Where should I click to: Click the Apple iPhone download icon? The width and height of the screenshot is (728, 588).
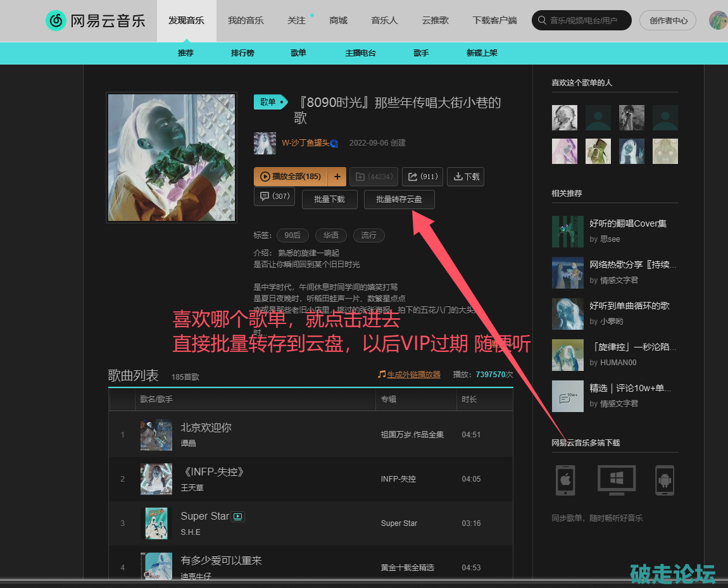(x=565, y=480)
